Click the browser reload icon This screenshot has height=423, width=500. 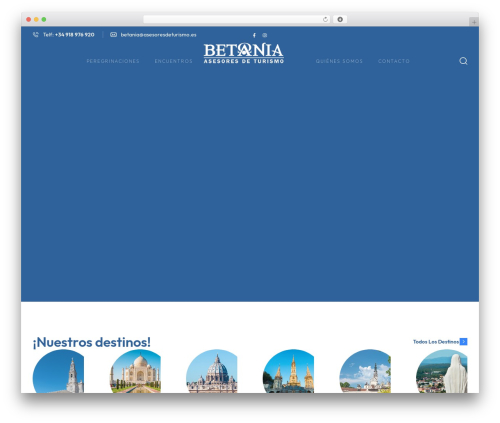point(325,19)
